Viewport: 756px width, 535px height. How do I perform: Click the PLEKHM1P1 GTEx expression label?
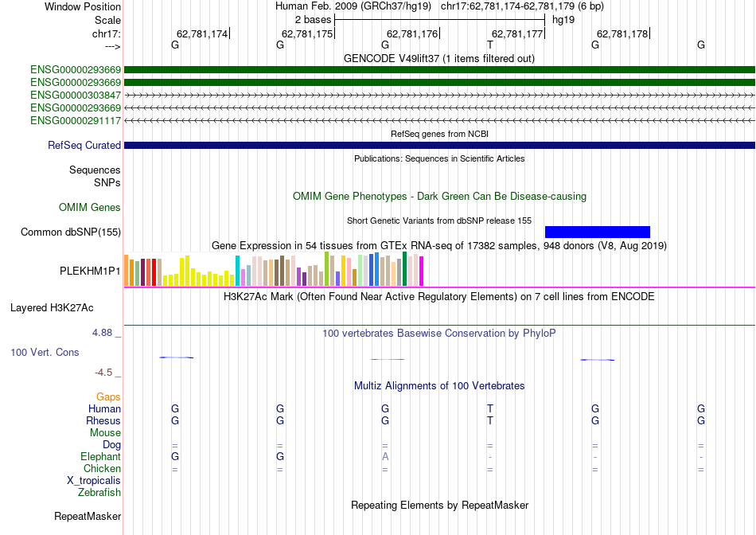[x=90, y=271]
